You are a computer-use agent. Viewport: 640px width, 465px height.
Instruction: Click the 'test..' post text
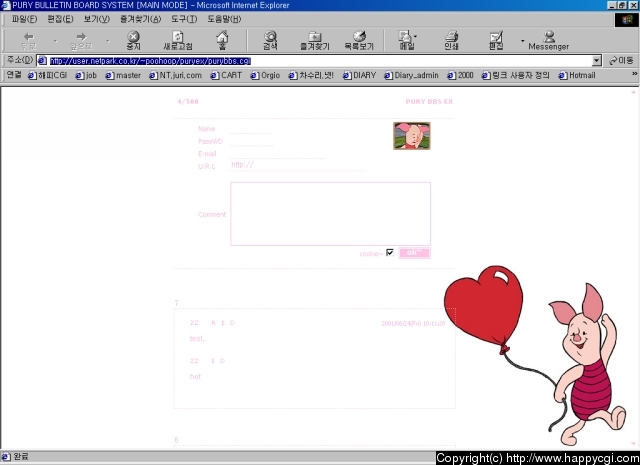198,338
